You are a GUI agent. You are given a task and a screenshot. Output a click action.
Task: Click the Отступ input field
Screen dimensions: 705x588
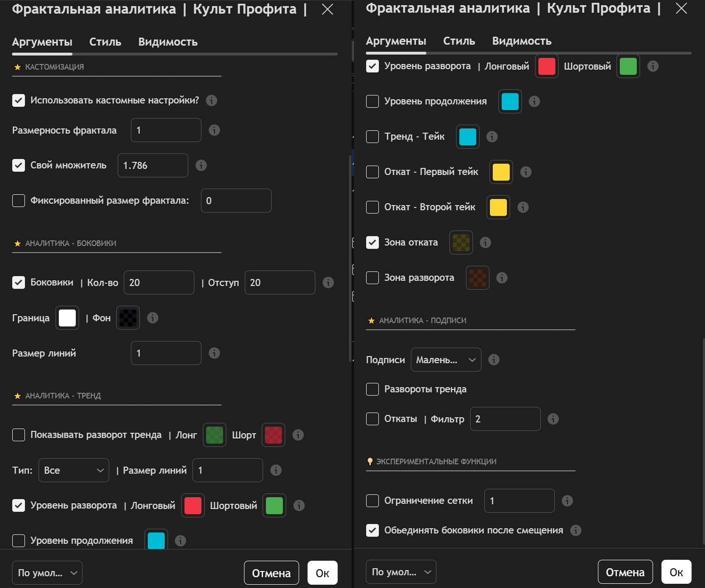point(280,283)
